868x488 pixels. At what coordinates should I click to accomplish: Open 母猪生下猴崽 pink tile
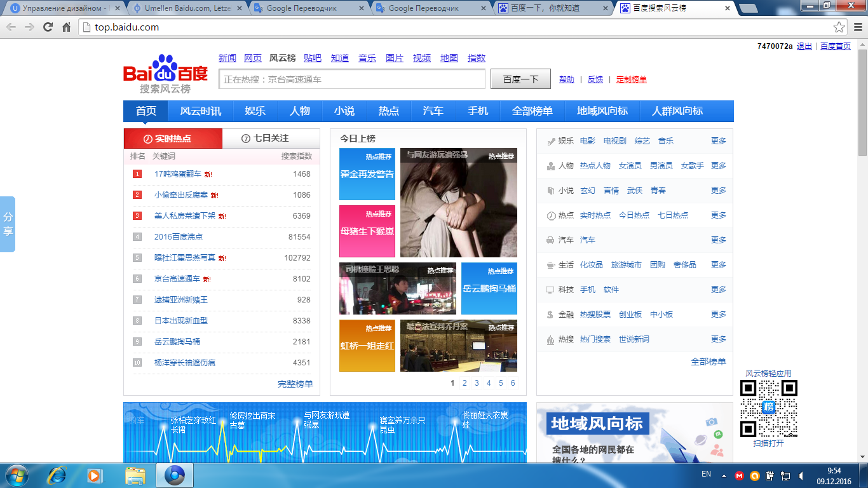pos(367,231)
